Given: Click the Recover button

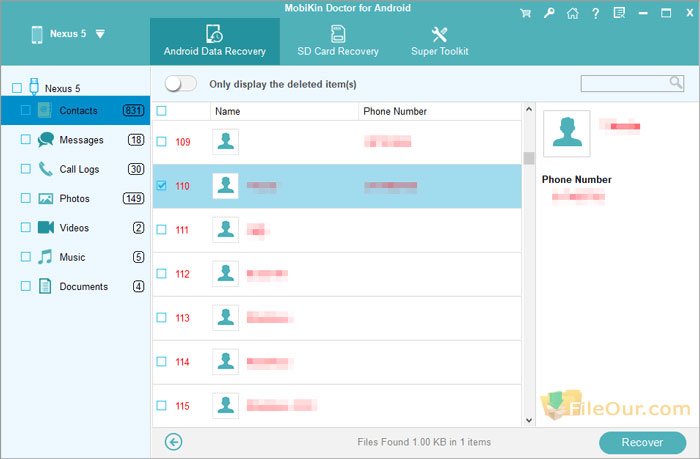Looking at the screenshot, I should point(642,442).
